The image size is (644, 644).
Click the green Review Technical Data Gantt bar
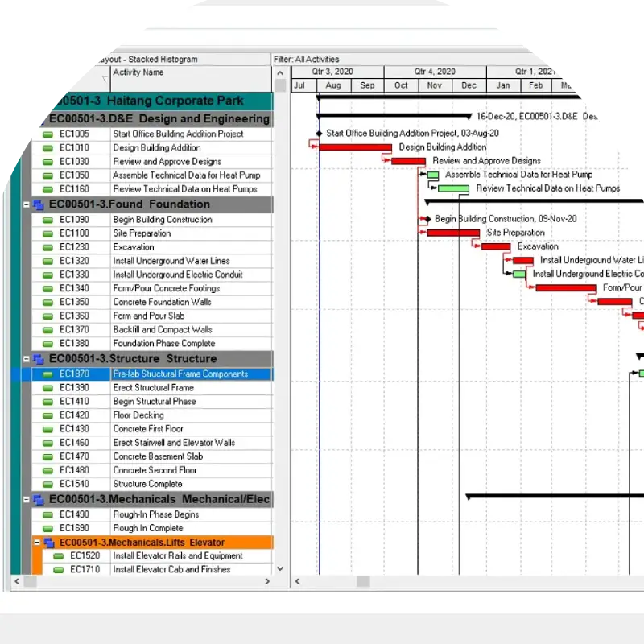(453, 188)
